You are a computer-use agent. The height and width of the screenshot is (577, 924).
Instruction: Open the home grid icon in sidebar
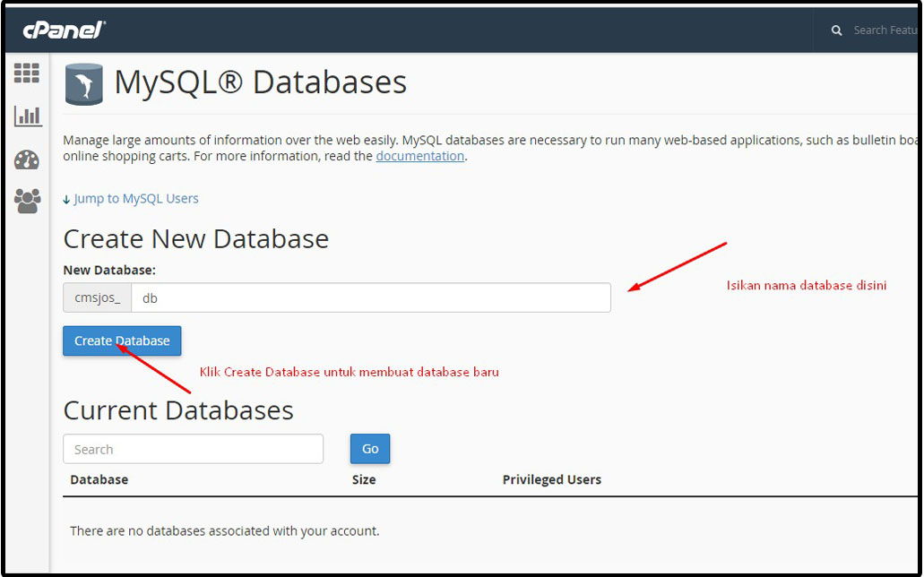[x=27, y=73]
